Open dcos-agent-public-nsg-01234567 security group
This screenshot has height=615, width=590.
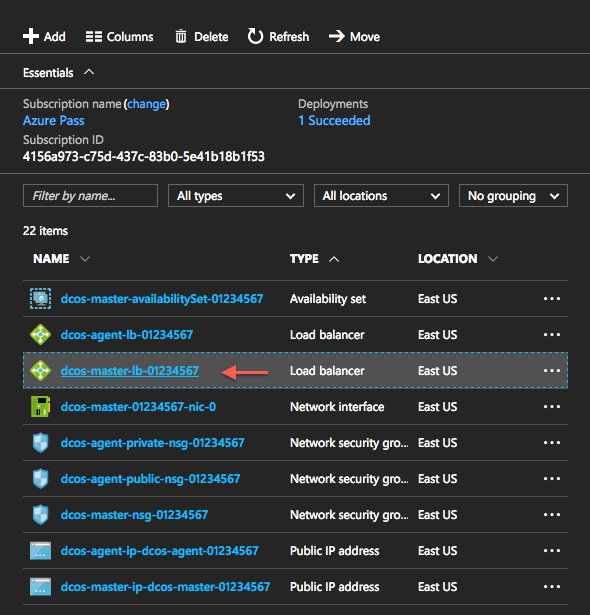point(150,479)
